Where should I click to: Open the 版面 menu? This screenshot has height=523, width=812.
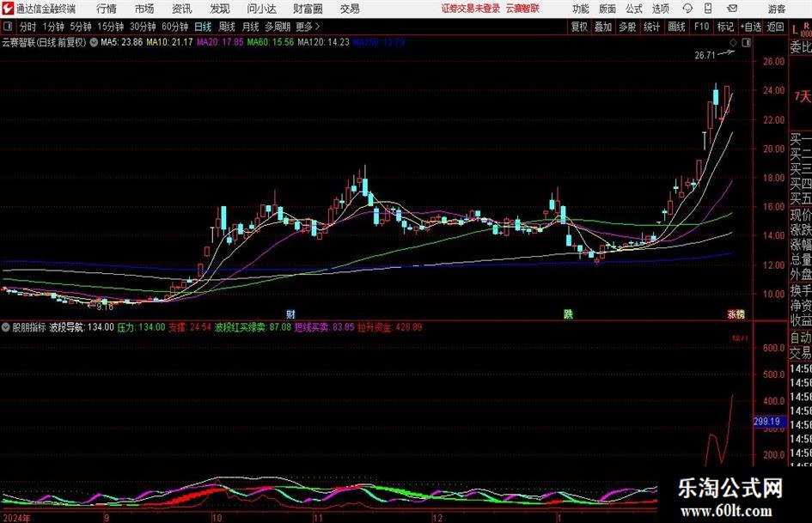607,9
